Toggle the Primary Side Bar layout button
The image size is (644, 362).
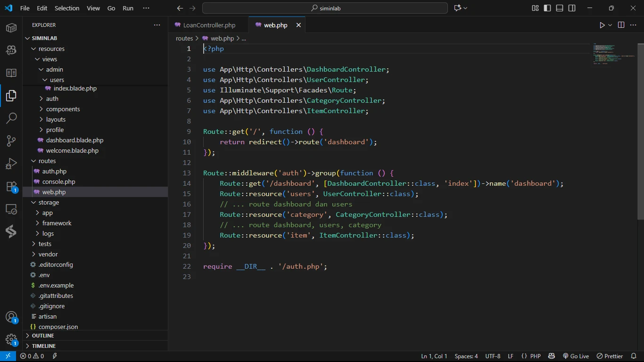tap(547, 8)
